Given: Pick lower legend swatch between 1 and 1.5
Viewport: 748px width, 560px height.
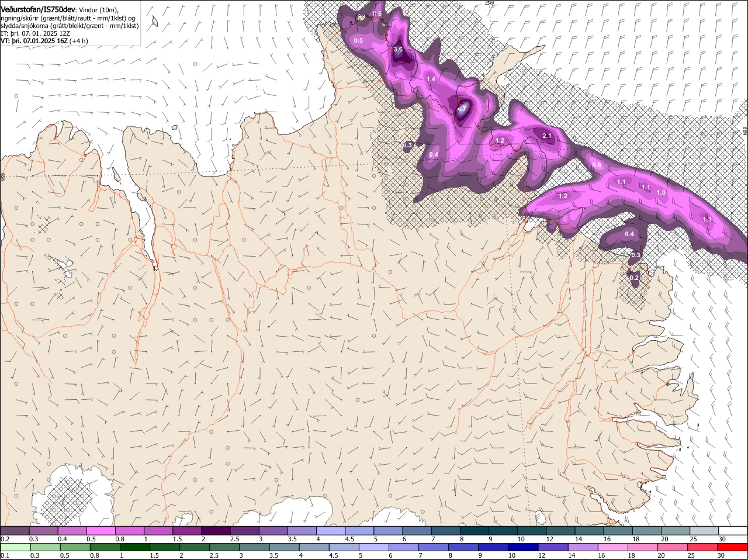Looking at the screenshot, I should coord(134,547).
